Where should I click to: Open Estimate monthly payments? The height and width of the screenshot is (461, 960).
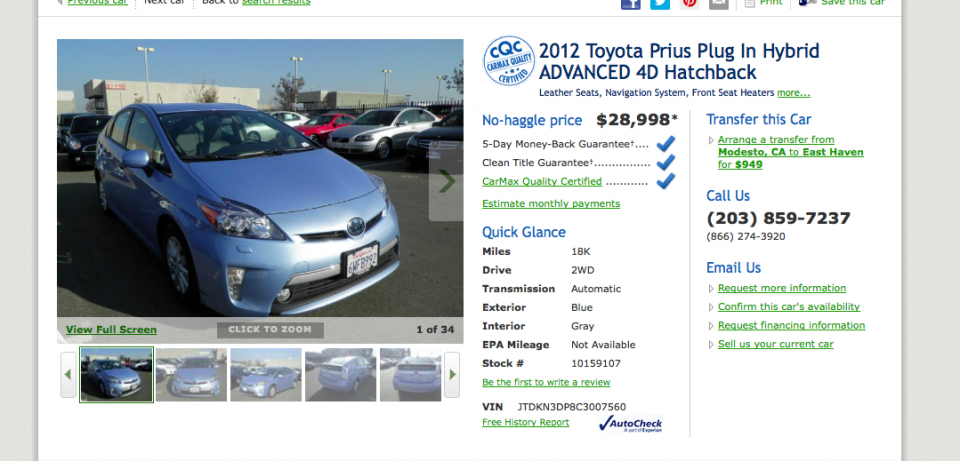[x=551, y=204]
